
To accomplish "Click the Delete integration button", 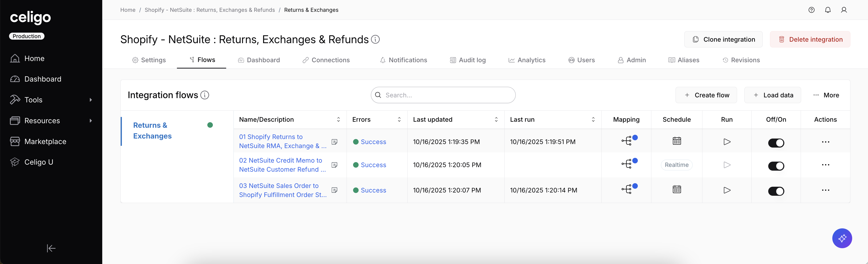I will click(810, 39).
